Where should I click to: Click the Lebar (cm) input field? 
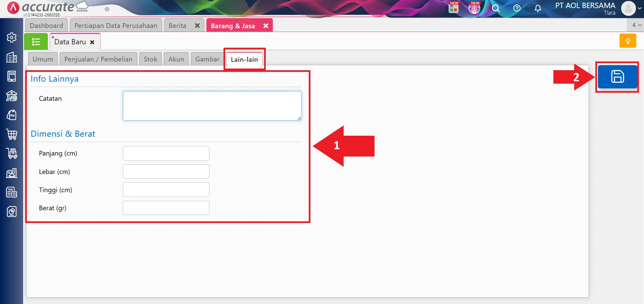coord(166,172)
